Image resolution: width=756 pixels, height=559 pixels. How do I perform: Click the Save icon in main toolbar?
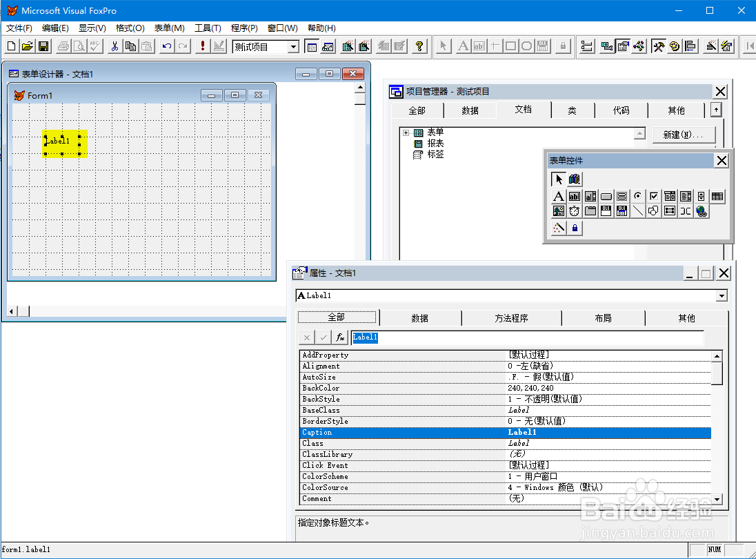point(43,46)
